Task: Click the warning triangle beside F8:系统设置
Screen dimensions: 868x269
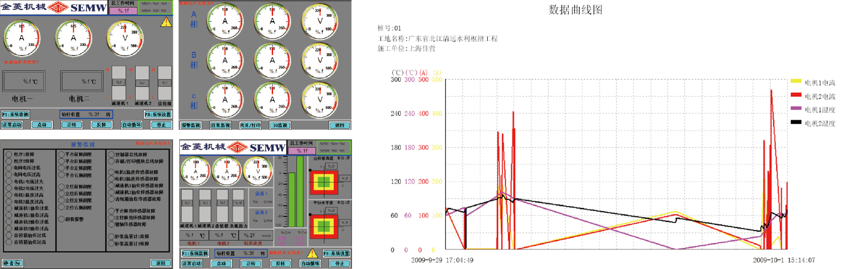Action: (312, 253)
